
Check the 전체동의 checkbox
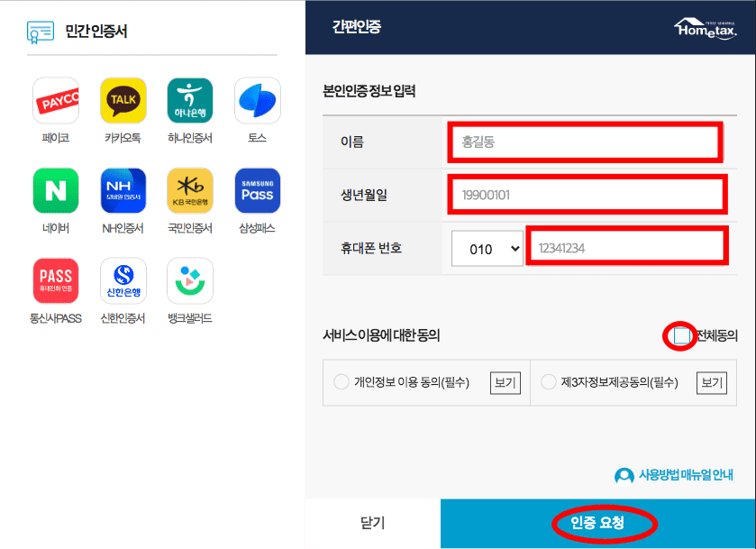pyautogui.click(x=682, y=335)
